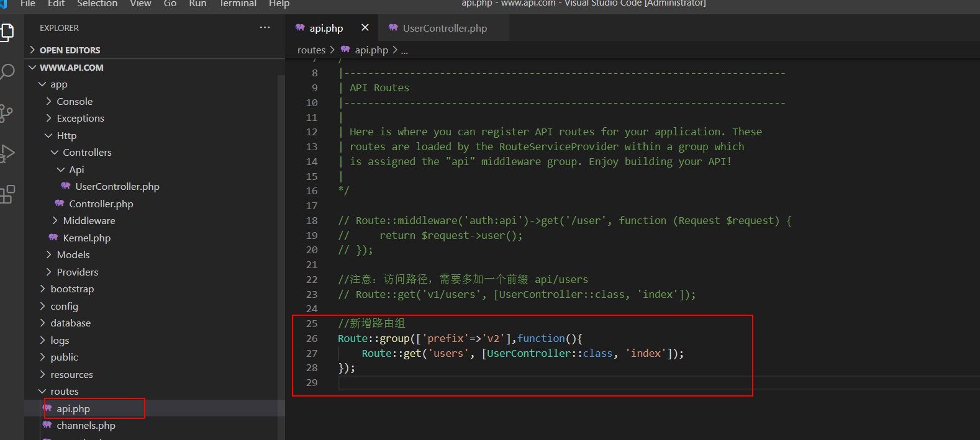Close the api.php editor tab
This screenshot has width=980, height=440.
click(365, 27)
